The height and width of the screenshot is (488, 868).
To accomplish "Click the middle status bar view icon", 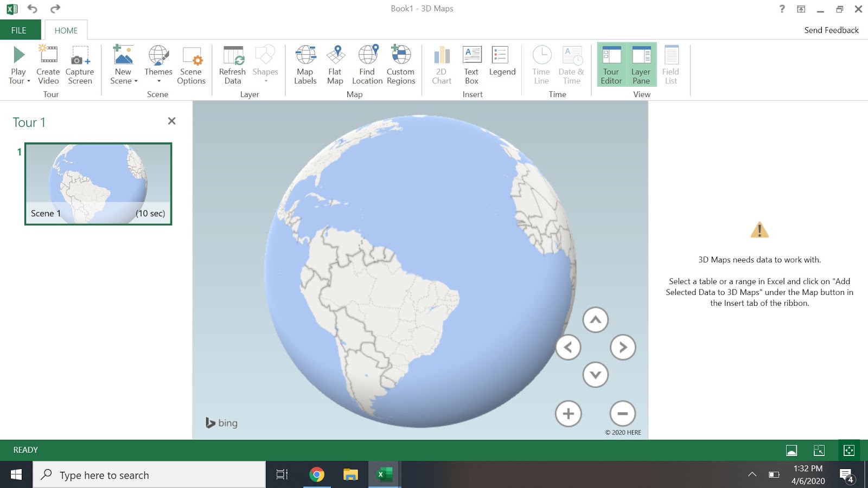I will coord(819,450).
